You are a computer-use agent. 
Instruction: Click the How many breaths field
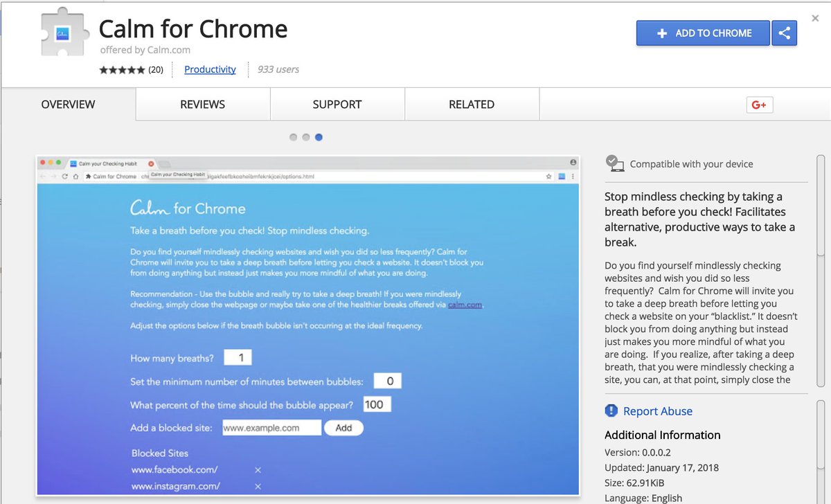(238, 358)
